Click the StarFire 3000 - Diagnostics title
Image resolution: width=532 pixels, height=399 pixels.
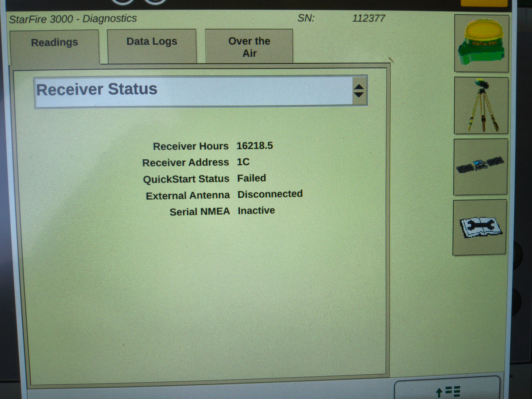(x=73, y=19)
